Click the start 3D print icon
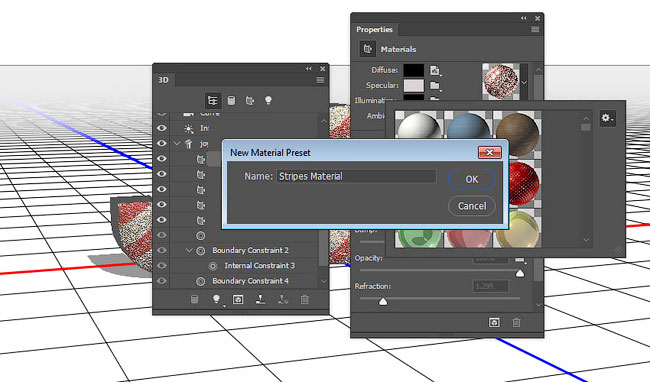This screenshot has height=382, width=650. (x=260, y=299)
